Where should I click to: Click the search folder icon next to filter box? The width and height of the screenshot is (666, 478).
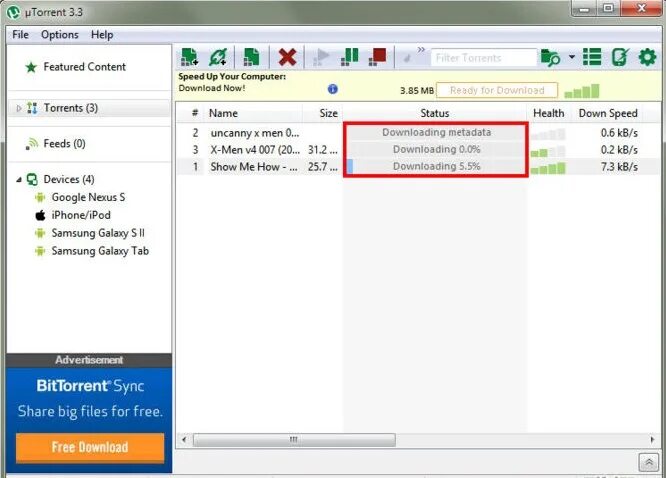[x=550, y=57]
